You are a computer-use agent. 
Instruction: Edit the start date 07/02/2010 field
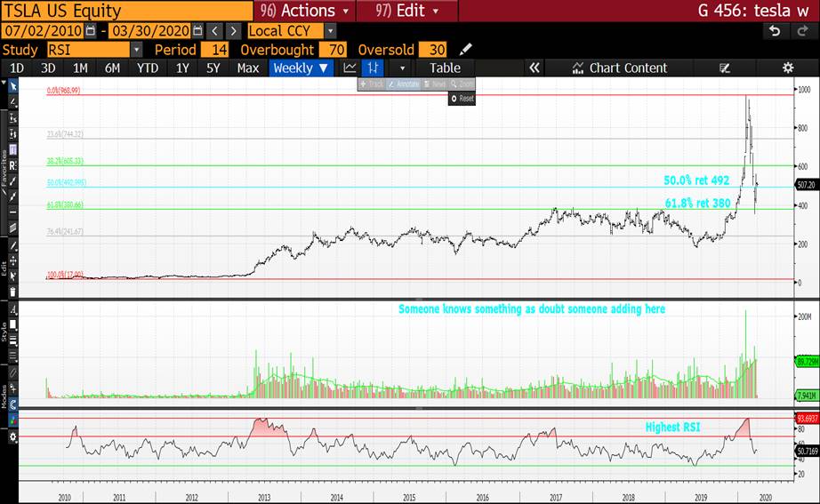coord(44,31)
